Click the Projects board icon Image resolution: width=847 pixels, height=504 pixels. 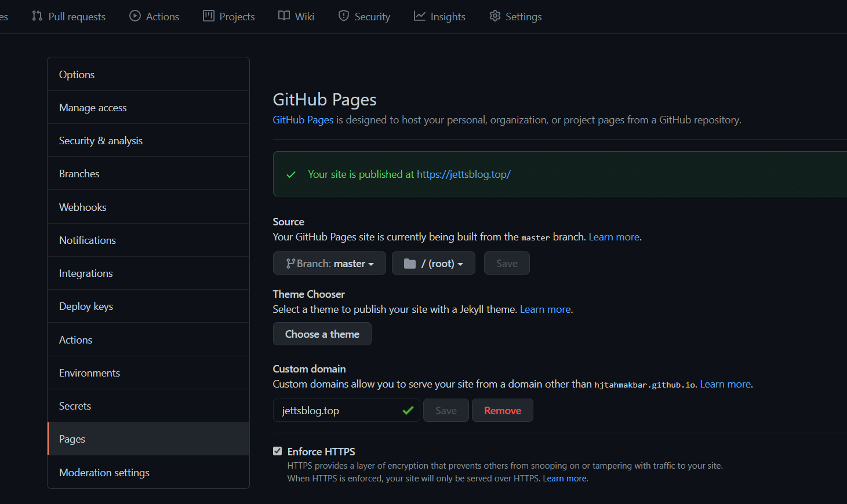click(x=209, y=16)
